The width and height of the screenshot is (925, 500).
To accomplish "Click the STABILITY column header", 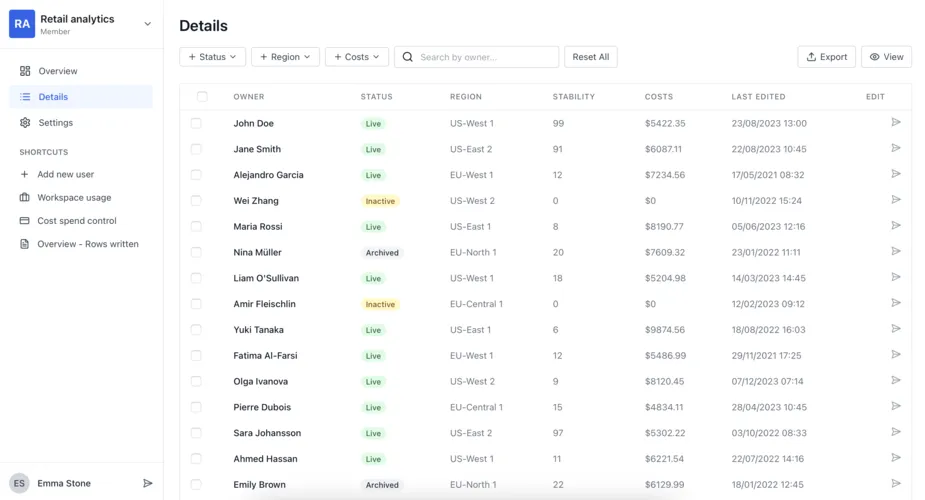I will pos(573,97).
